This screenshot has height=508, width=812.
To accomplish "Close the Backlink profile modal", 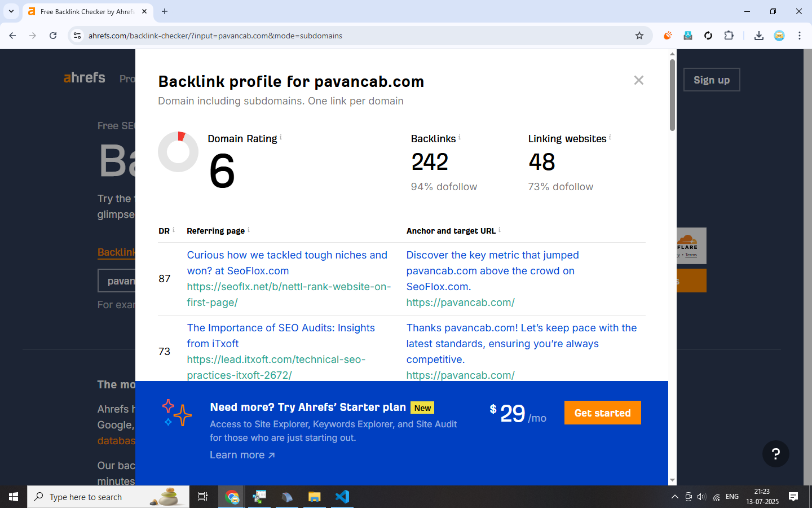I will point(638,80).
